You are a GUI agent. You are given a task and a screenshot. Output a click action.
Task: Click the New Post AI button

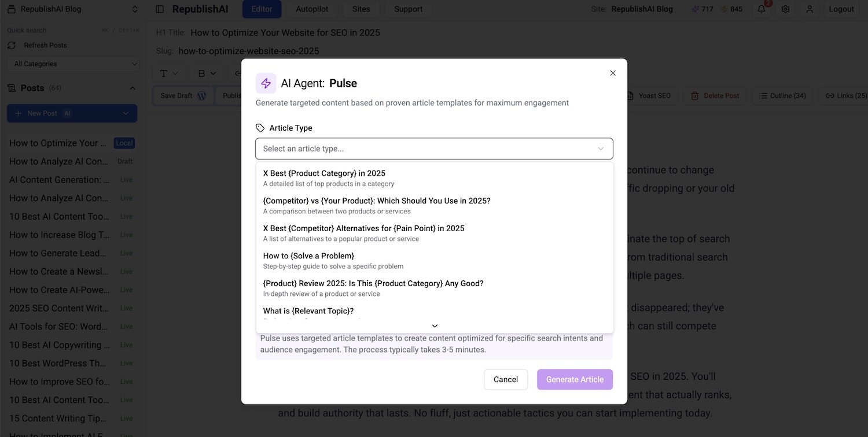62,113
